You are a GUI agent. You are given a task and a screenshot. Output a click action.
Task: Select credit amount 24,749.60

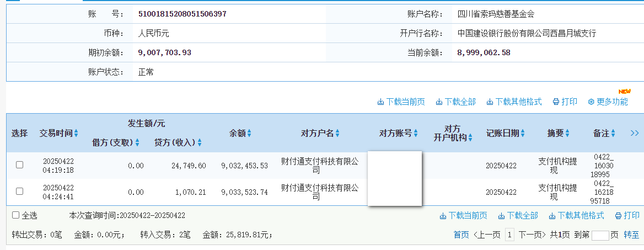point(189,166)
